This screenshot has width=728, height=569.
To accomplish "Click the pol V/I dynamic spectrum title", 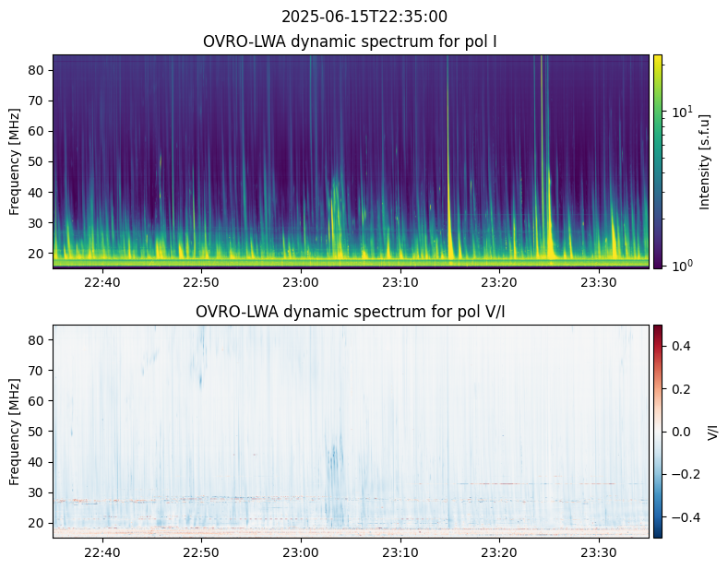I will click(x=352, y=312).
